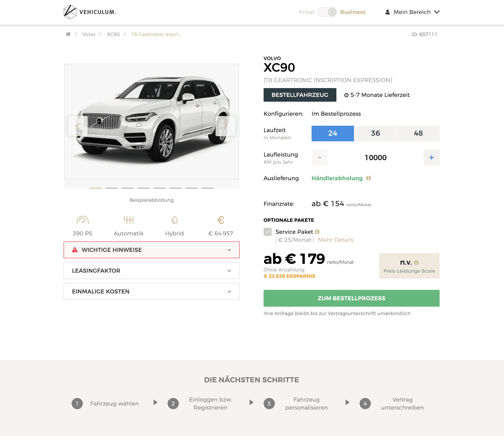
Task: Click Zum Bestellprozess button
Action: coord(351,298)
